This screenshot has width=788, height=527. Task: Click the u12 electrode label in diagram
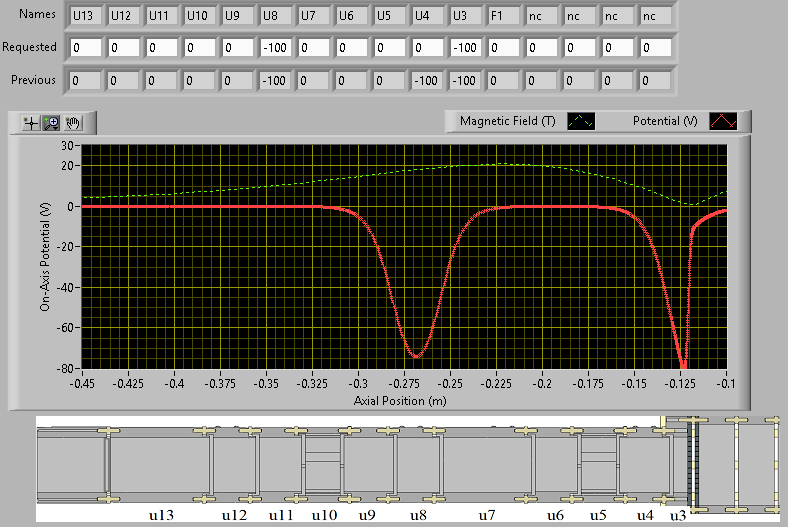point(234,515)
